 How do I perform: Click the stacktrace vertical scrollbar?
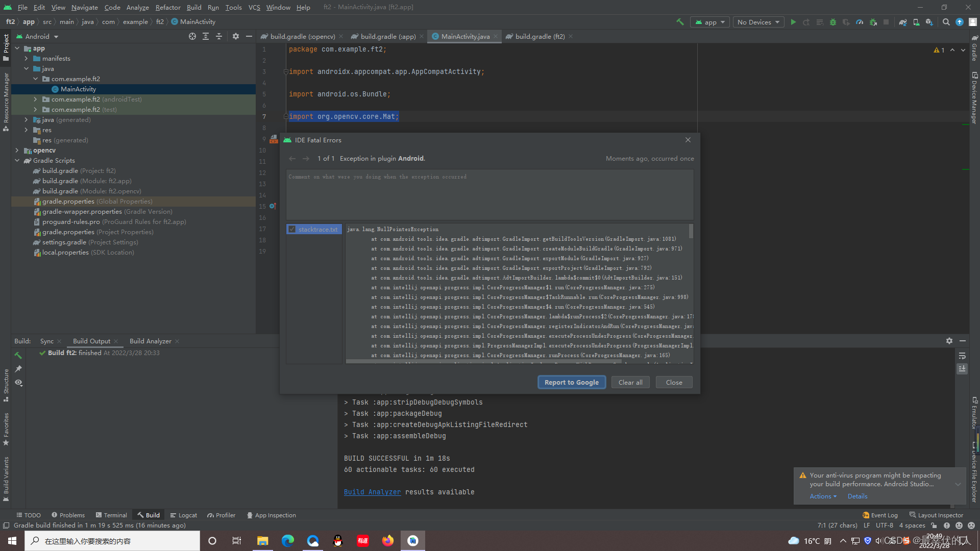[691, 232]
